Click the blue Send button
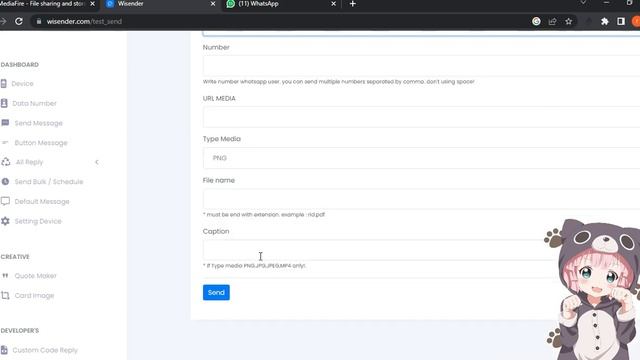The image size is (640, 360). point(216,292)
